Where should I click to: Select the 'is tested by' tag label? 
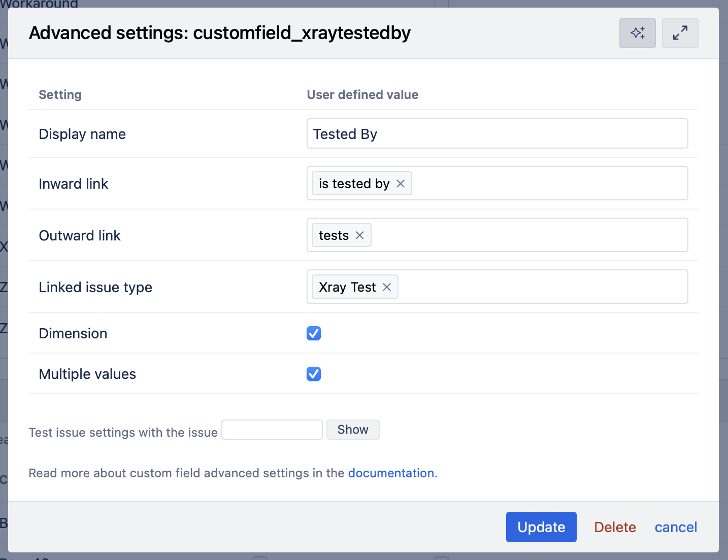click(354, 184)
